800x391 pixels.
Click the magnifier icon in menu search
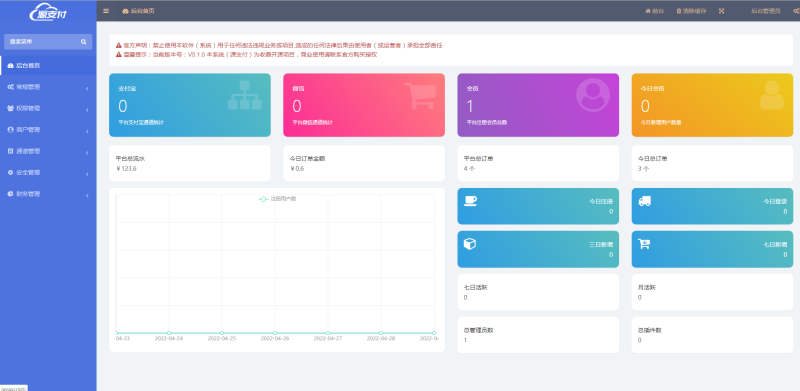[x=84, y=42]
